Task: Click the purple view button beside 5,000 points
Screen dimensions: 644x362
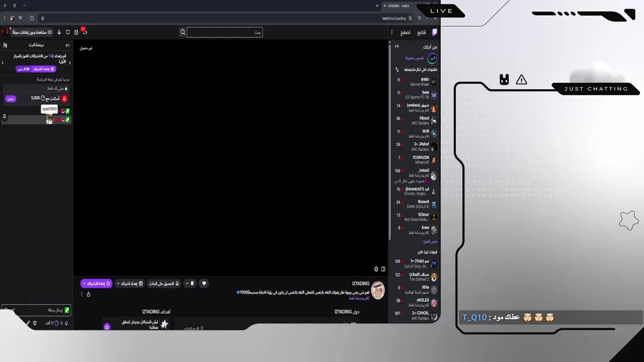Action: point(11,99)
